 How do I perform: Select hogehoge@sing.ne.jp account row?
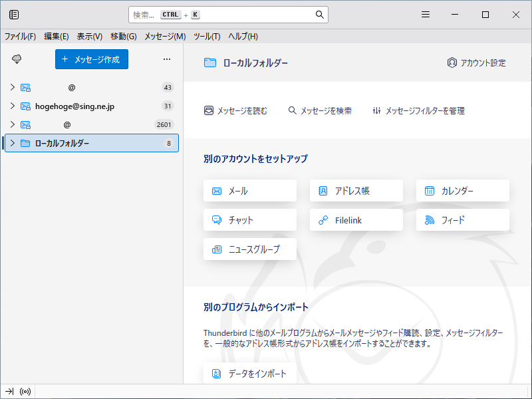point(92,106)
